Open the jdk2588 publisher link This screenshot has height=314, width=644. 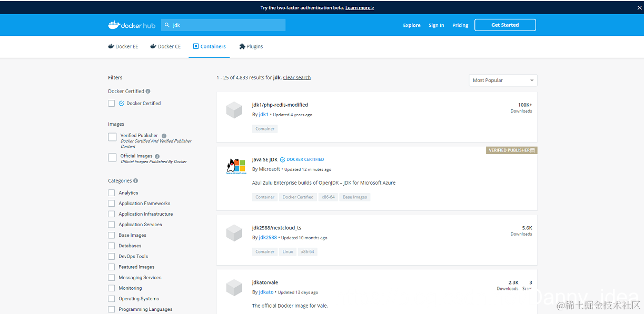click(x=267, y=238)
